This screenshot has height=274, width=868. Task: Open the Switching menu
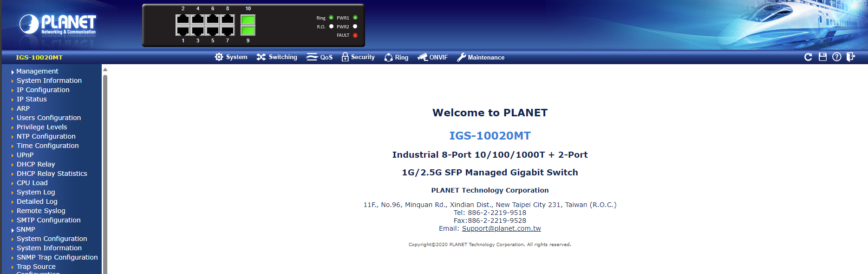277,57
